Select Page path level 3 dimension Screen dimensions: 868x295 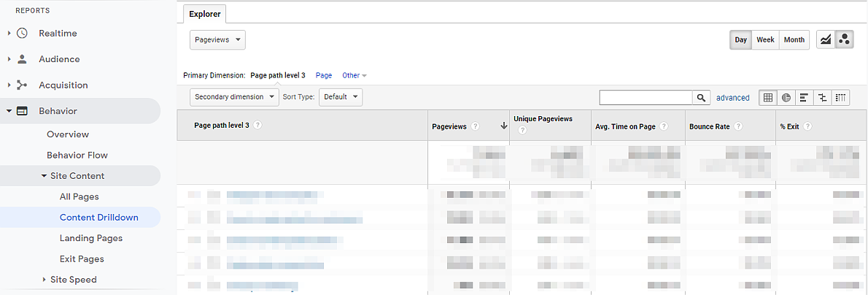(x=278, y=75)
